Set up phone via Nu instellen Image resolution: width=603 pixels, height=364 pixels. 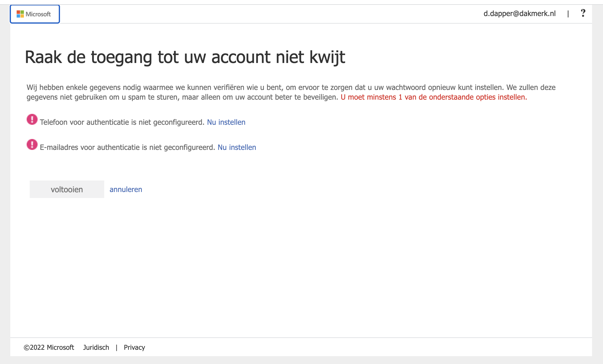(x=226, y=122)
